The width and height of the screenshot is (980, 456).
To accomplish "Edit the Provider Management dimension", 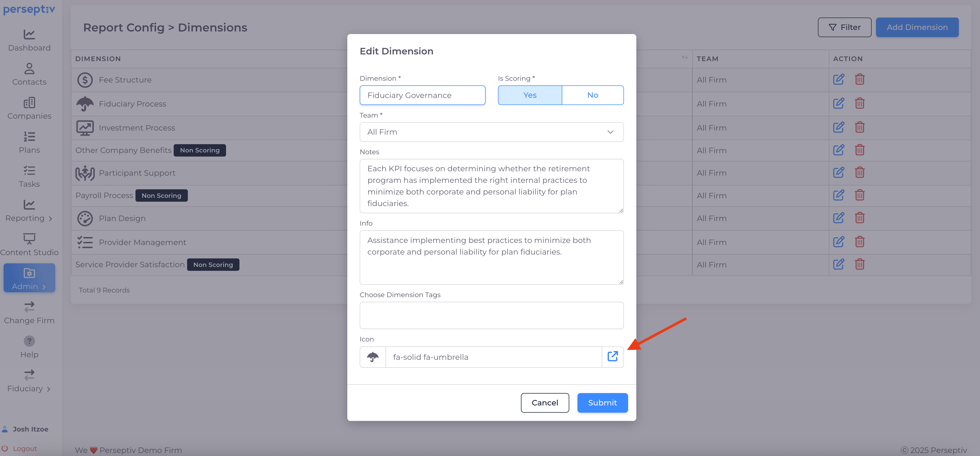I will coord(839,242).
